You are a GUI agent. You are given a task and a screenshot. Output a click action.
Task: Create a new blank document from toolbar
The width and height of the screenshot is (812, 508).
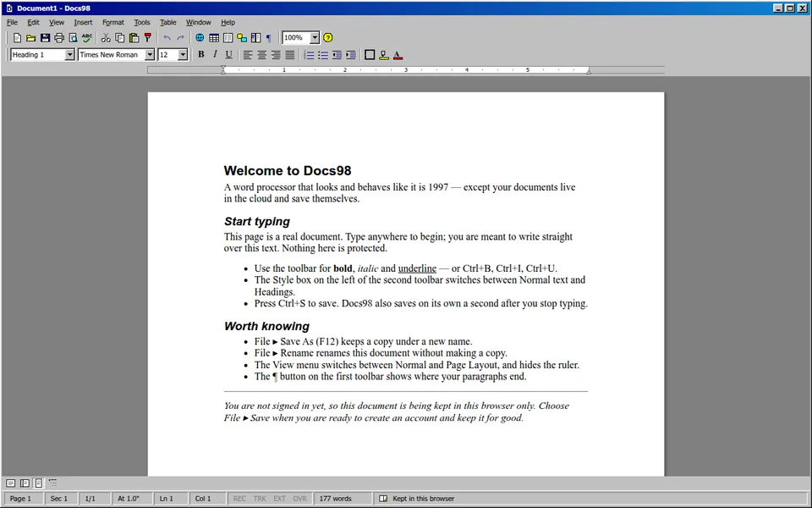pos(17,38)
